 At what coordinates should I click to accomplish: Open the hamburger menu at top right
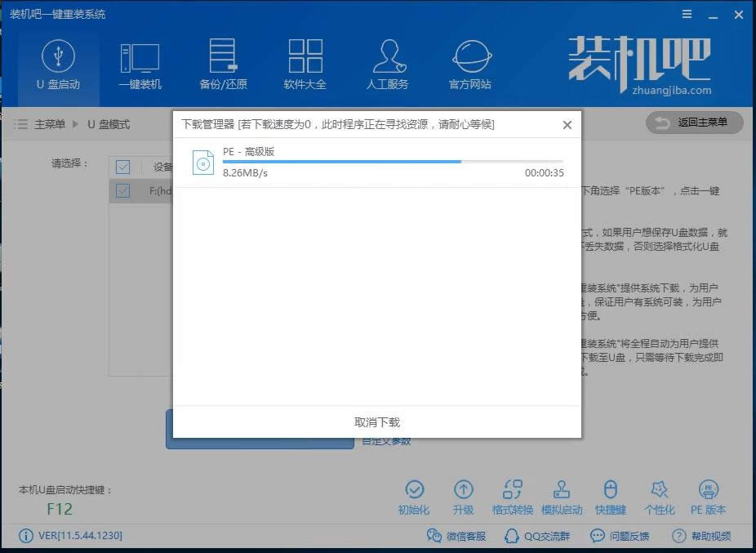[x=687, y=14]
